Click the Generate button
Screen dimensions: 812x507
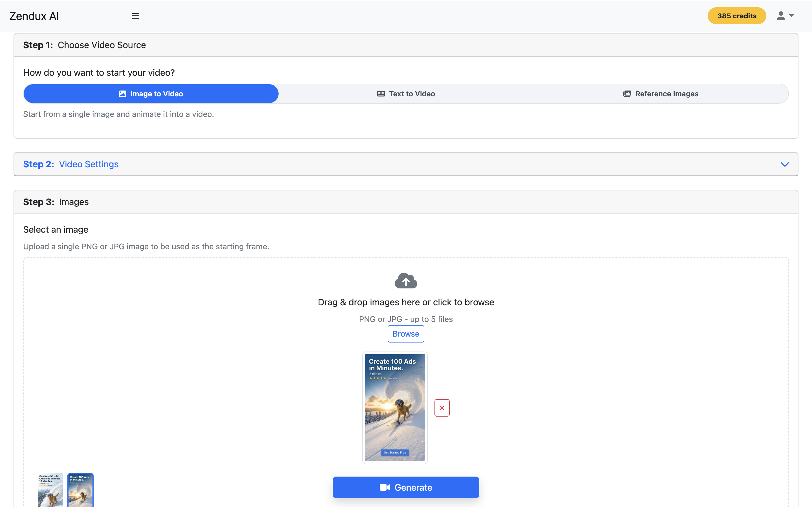(406, 487)
